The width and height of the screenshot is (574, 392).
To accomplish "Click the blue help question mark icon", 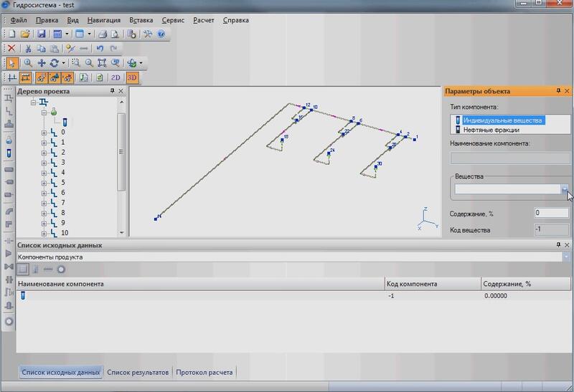I will pos(161,34).
